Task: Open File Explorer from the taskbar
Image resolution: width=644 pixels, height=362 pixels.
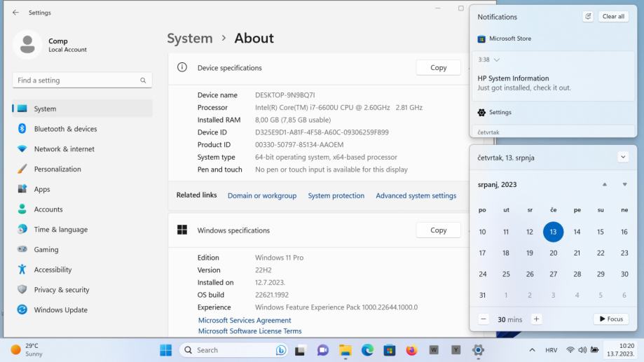Action: click(345, 350)
